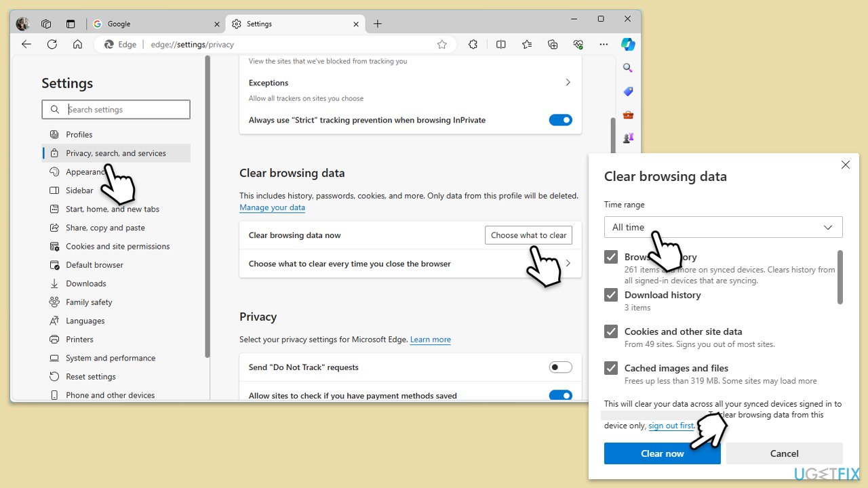This screenshot has height=488, width=868.
Task: Open the Workspaces icon
Action: tap(46, 24)
